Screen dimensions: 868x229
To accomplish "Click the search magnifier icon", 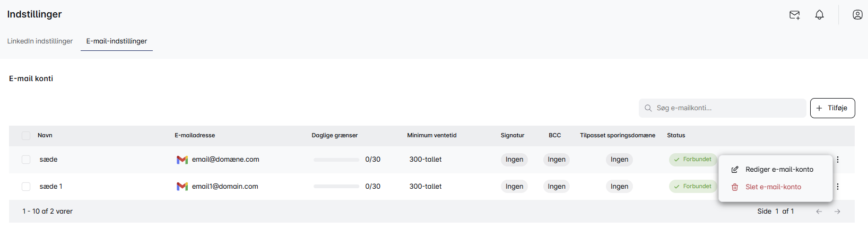I will click(x=648, y=108).
